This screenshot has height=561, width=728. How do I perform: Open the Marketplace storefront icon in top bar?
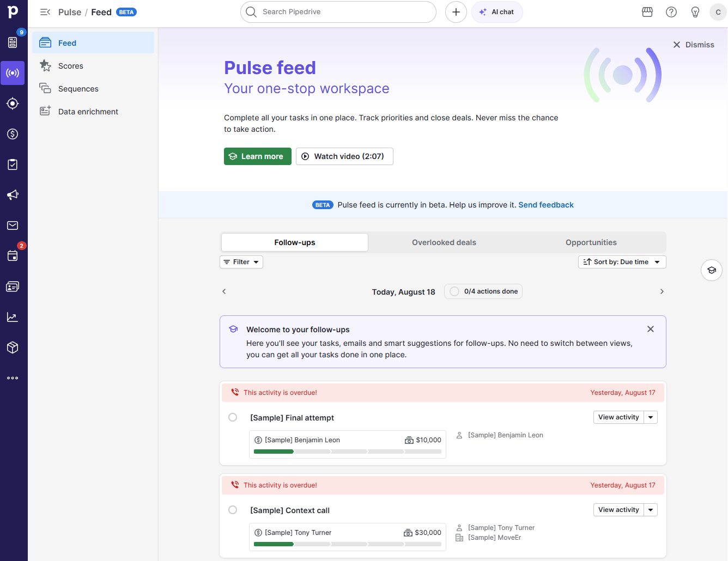click(647, 11)
